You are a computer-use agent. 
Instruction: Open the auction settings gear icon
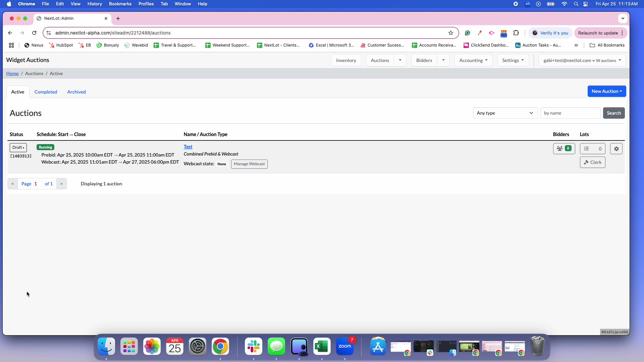click(x=616, y=149)
